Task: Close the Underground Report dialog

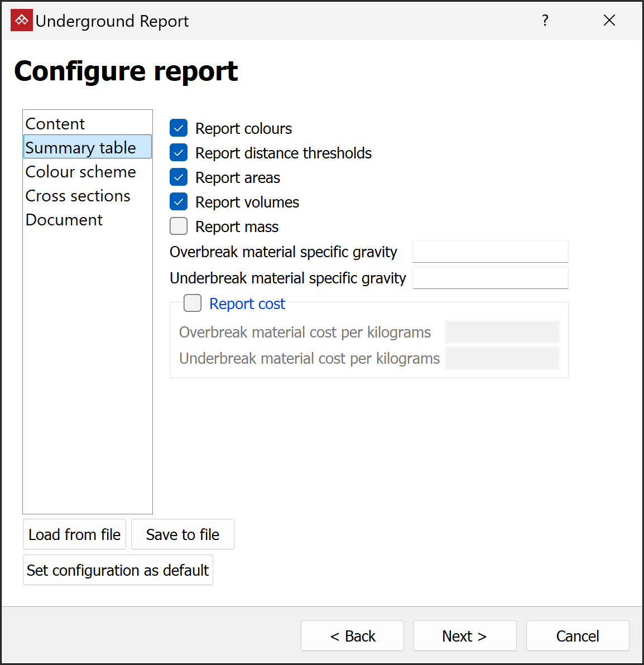Action: pos(609,21)
